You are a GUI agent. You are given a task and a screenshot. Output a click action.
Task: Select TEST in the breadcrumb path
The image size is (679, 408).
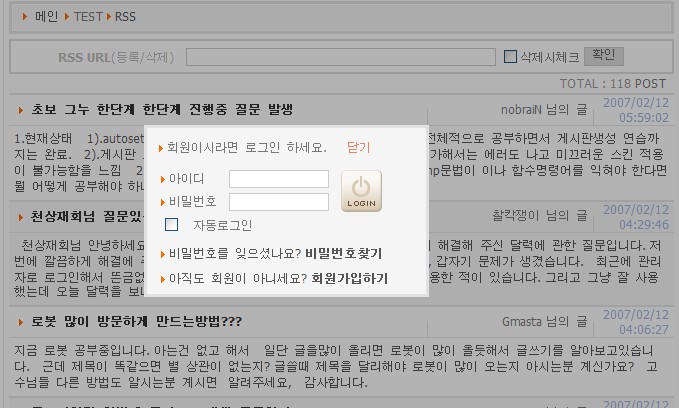[88, 17]
